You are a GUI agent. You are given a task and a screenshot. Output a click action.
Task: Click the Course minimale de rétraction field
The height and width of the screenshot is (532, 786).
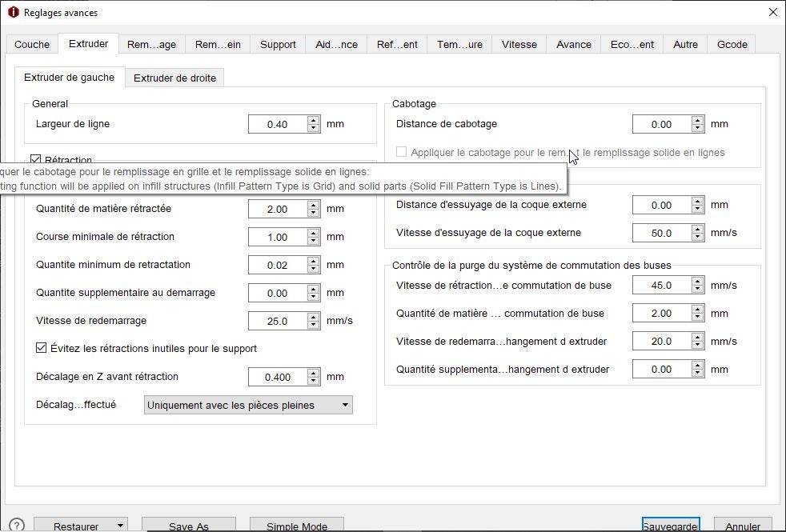click(x=278, y=237)
